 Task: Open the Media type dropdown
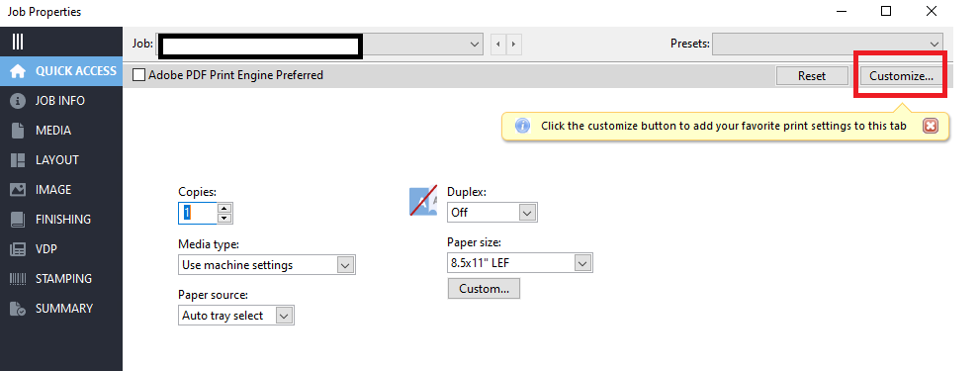pyautogui.click(x=267, y=264)
